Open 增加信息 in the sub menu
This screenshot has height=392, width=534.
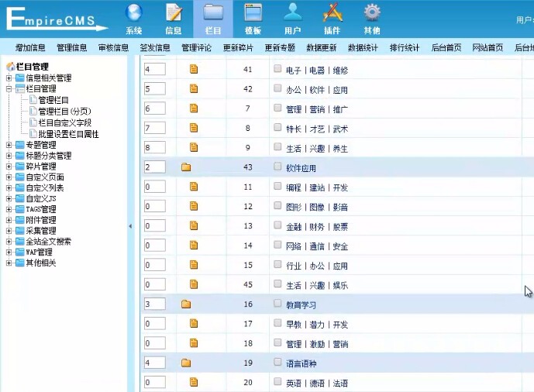click(x=30, y=47)
